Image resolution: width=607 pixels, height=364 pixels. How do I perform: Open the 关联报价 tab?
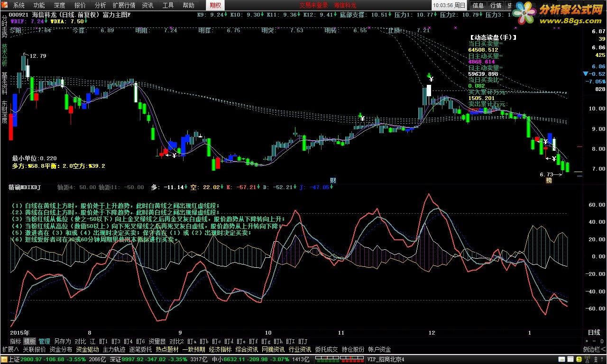[x=35, y=350]
